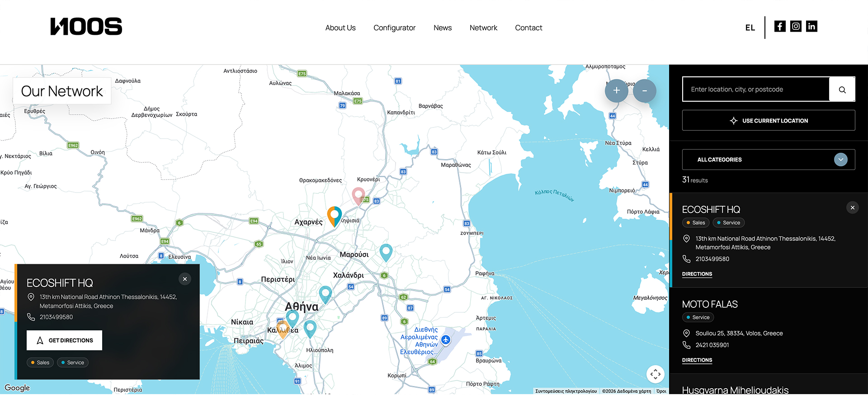Zoom in the map with plus button
Image resolution: width=868 pixels, height=395 pixels.
[617, 90]
